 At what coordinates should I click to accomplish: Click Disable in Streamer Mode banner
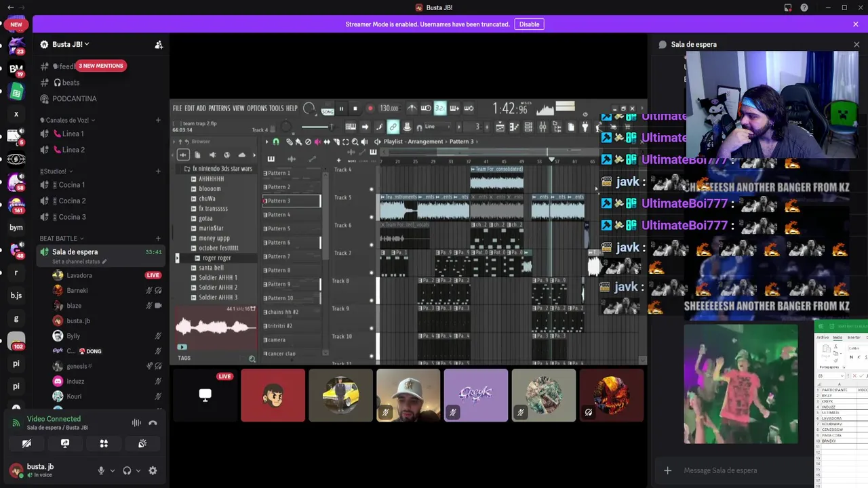pyautogui.click(x=529, y=24)
